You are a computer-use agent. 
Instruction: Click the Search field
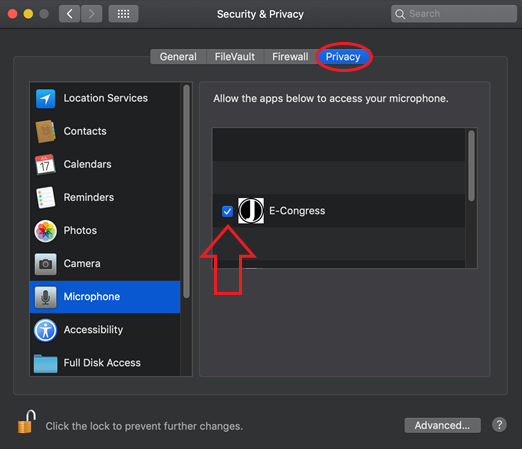454,14
